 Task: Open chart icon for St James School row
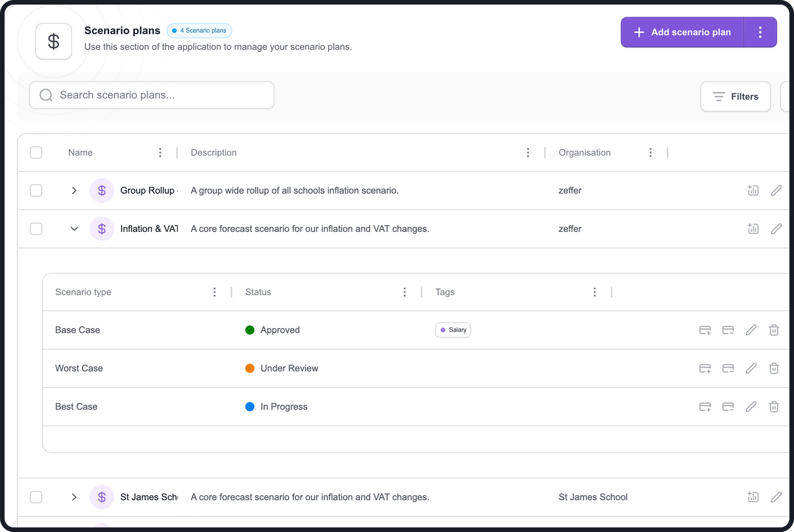coord(753,497)
